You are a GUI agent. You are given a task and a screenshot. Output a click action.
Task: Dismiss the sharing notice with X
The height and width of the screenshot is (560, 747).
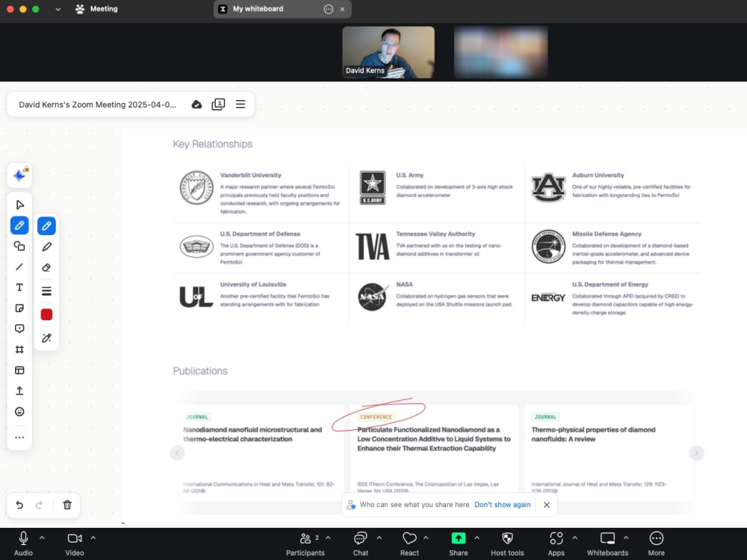coord(547,505)
